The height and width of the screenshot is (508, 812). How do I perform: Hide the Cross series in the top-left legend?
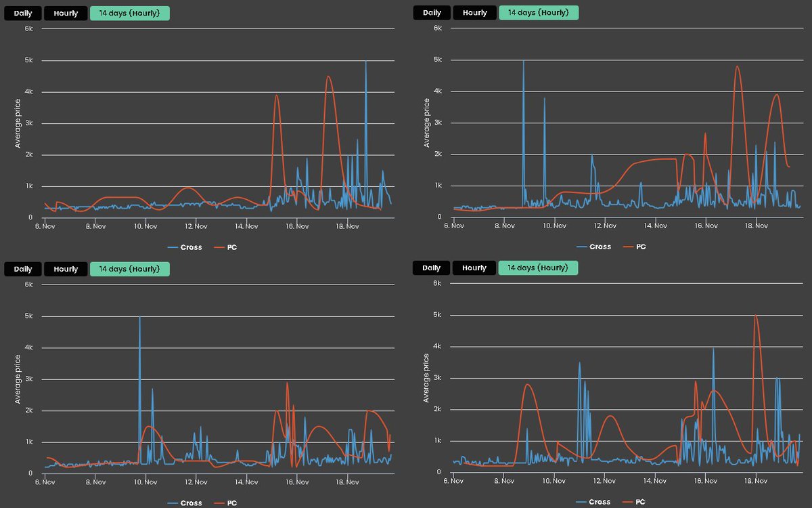click(x=187, y=247)
